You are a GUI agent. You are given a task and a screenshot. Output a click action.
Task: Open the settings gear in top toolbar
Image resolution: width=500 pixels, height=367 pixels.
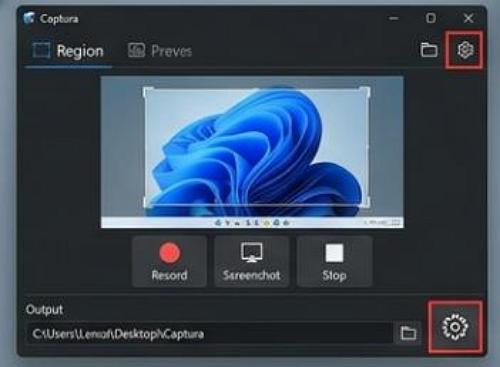point(465,50)
